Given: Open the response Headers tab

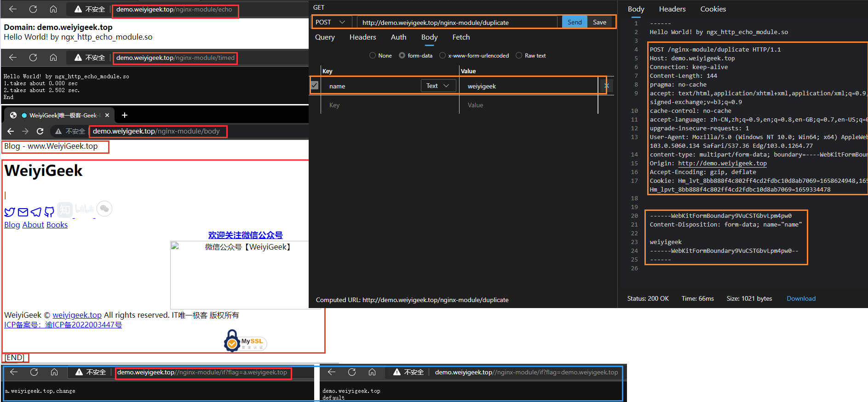Looking at the screenshot, I should (672, 9).
